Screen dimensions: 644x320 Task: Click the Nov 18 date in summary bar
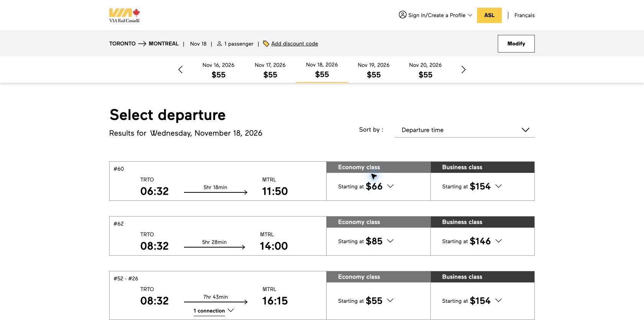(198, 44)
